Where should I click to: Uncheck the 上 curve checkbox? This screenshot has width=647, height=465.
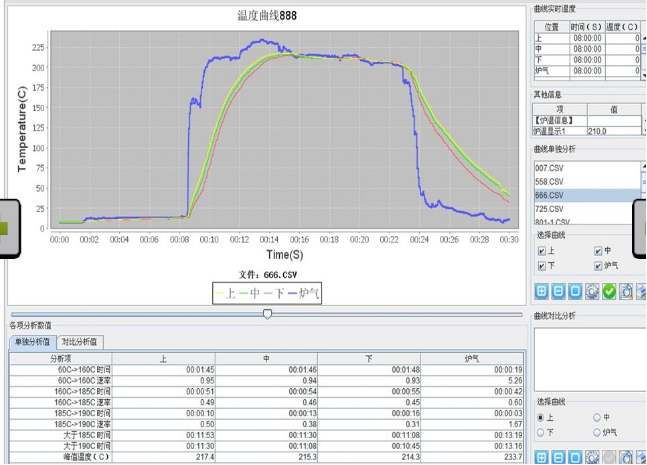coord(542,252)
